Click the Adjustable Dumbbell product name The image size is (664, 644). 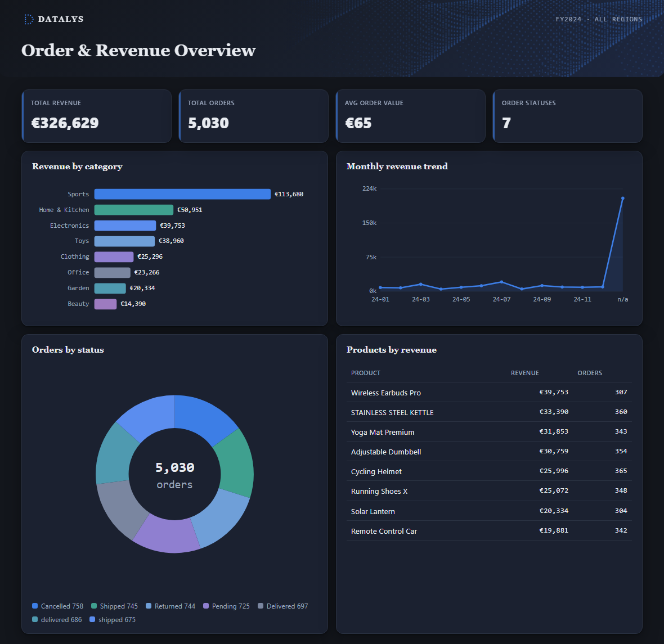tap(386, 452)
